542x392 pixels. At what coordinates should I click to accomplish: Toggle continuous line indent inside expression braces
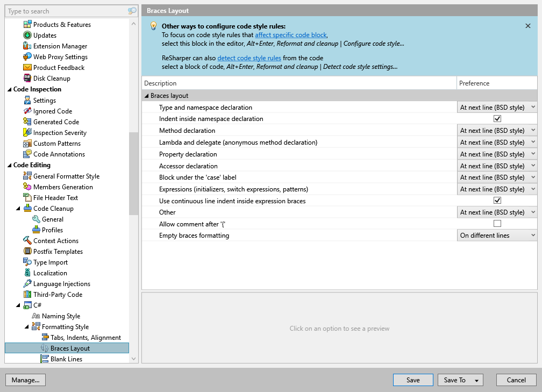pyautogui.click(x=497, y=200)
